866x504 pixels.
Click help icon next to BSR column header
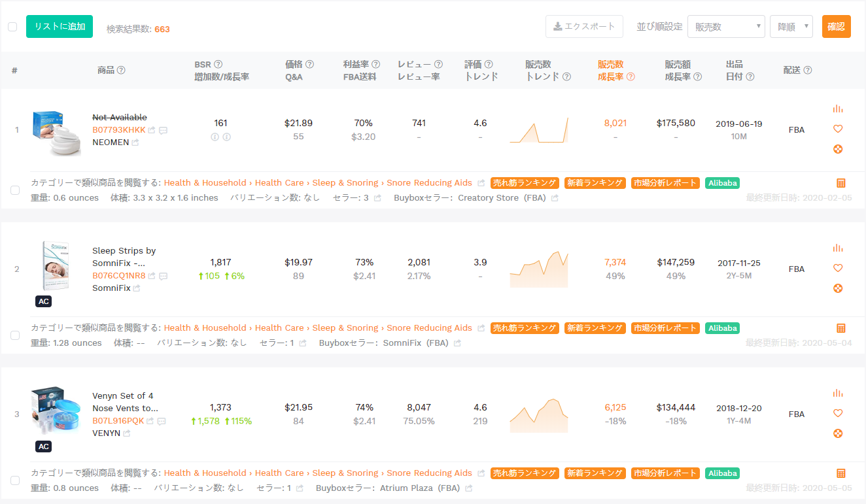(x=218, y=64)
